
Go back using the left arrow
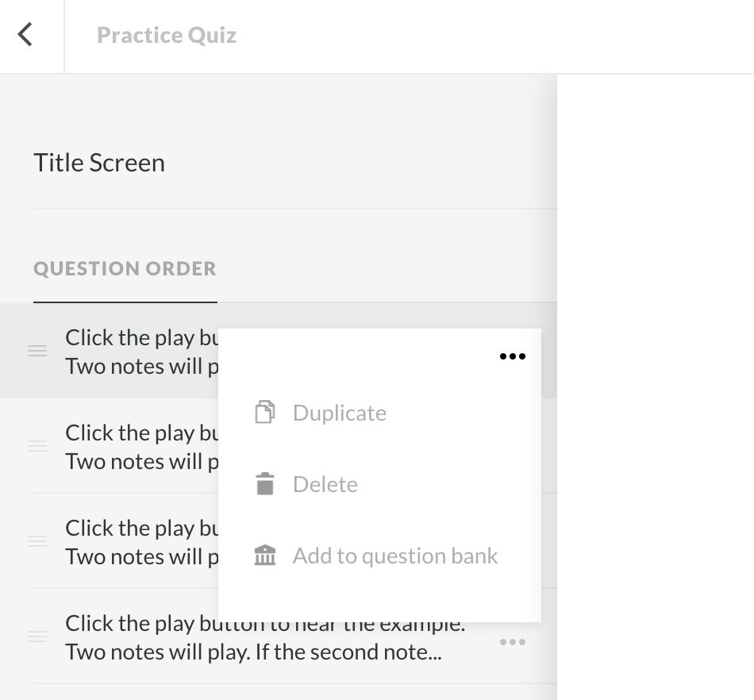point(25,35)
